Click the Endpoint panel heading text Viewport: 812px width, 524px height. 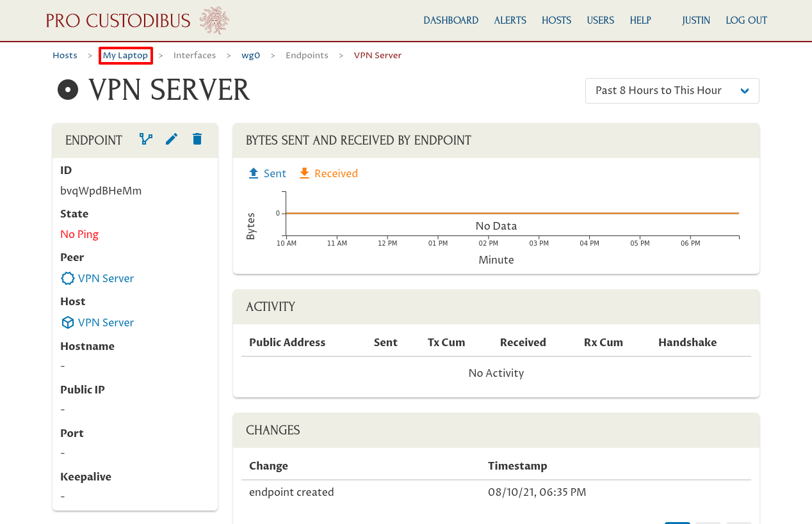(x=93, y=140)
